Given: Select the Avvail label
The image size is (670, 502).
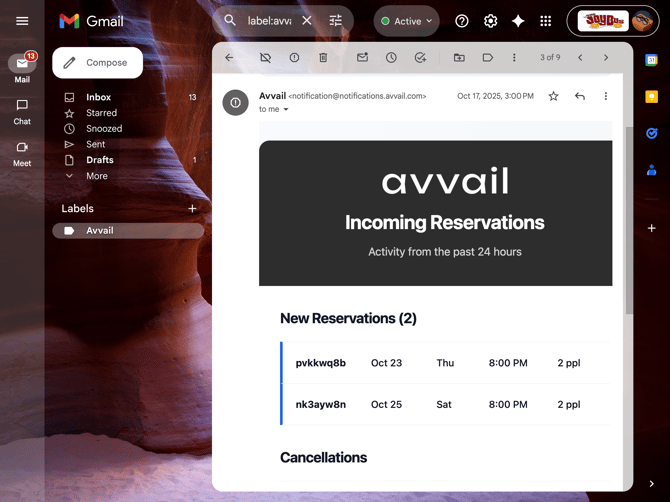Looking at the screenshot, I should click(x=100, y=231).
